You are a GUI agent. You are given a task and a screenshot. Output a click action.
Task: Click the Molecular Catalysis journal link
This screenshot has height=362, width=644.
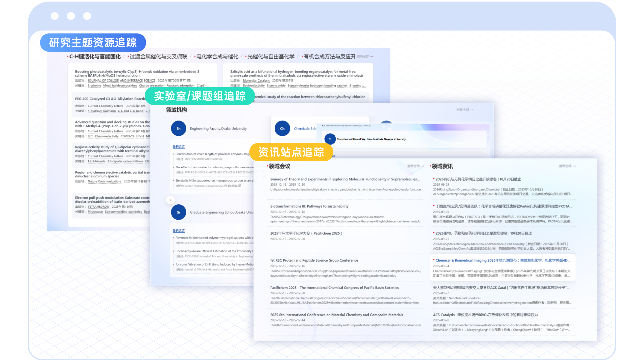[256, 80]
